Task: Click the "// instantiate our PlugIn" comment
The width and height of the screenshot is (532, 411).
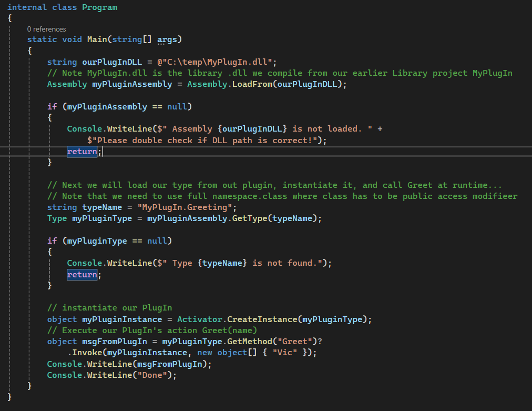Action: coord(109,308)
